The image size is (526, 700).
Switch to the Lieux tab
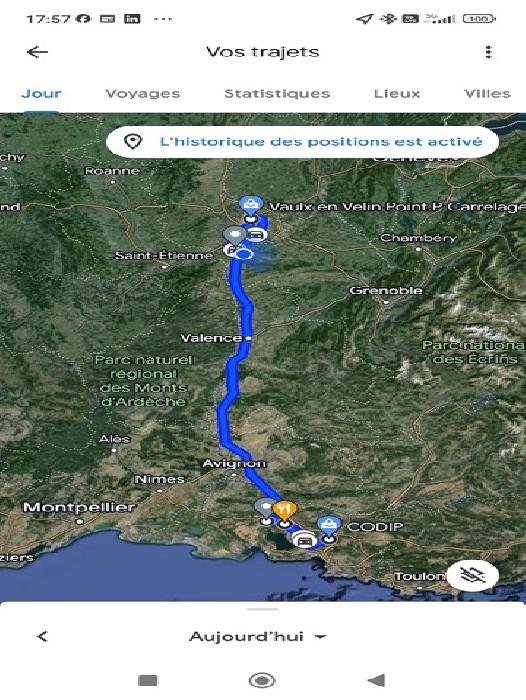[397, 93]
